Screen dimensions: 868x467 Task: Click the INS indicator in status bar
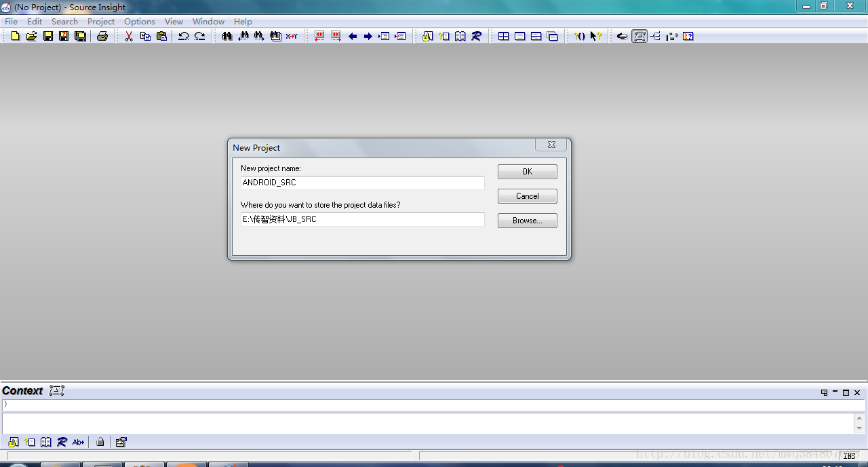pos(849,456)
